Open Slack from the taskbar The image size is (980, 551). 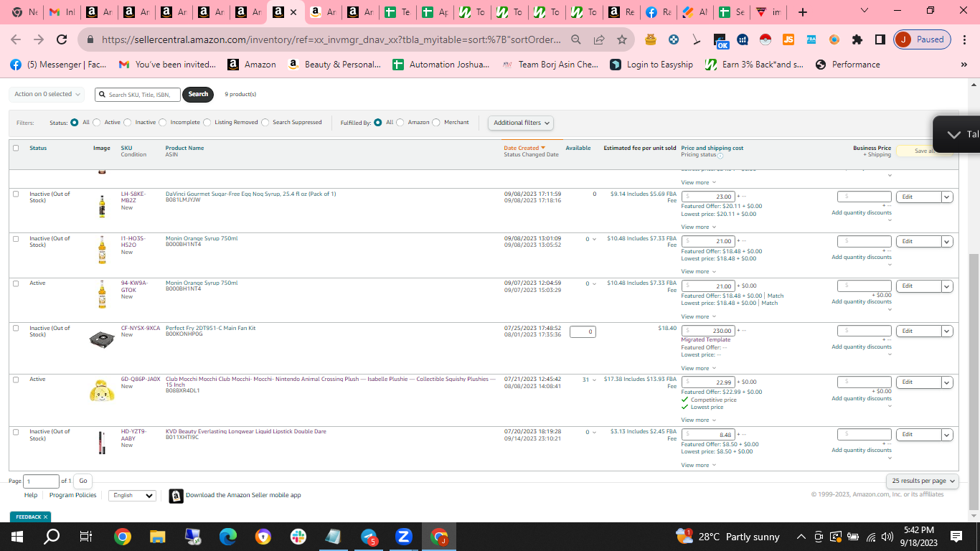(x=298, y=537)
